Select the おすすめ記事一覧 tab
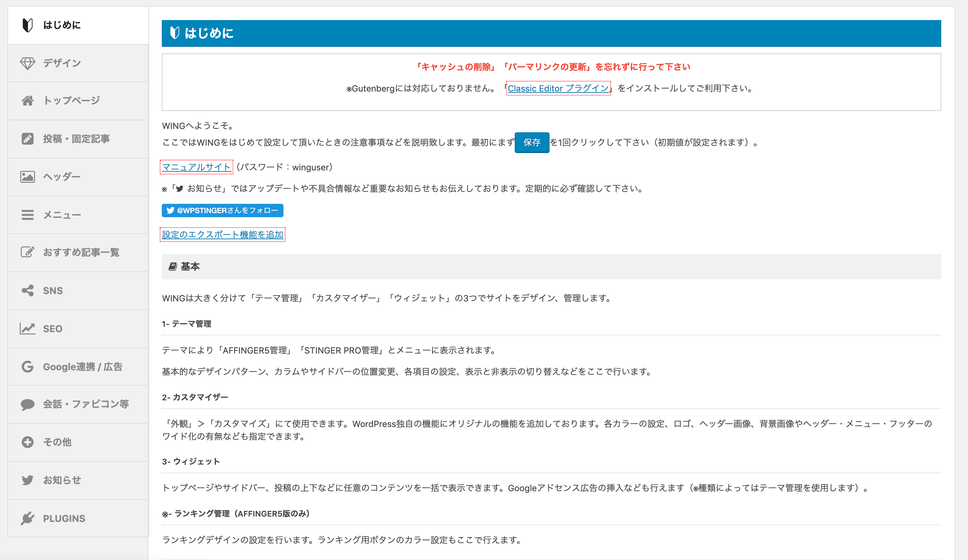968x560 pixels. (78, 252)
